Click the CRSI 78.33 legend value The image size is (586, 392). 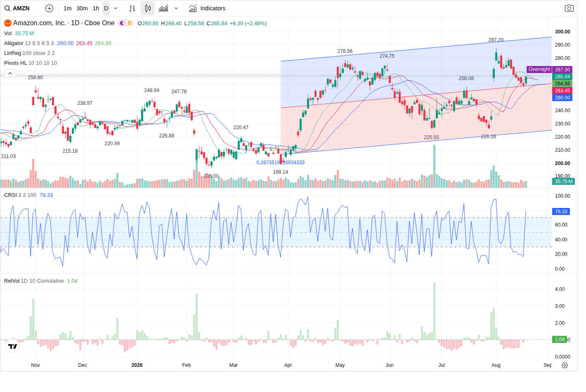[x=46, y=195]
